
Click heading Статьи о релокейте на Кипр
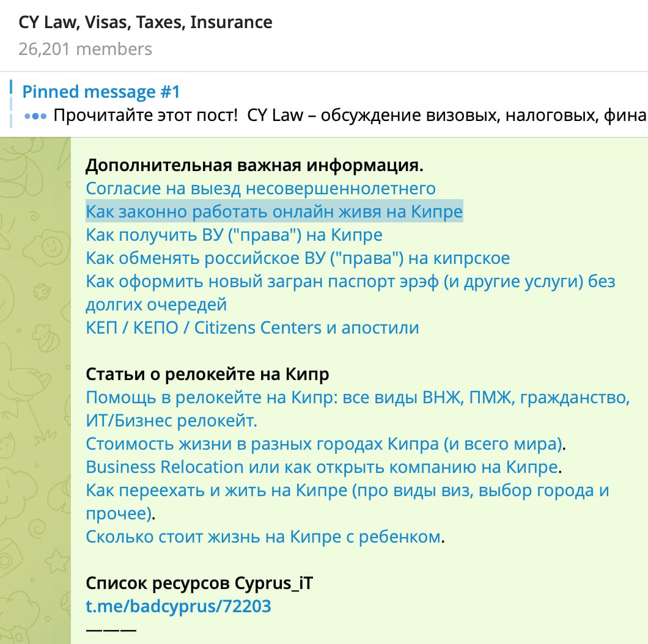tap(207, 375)
